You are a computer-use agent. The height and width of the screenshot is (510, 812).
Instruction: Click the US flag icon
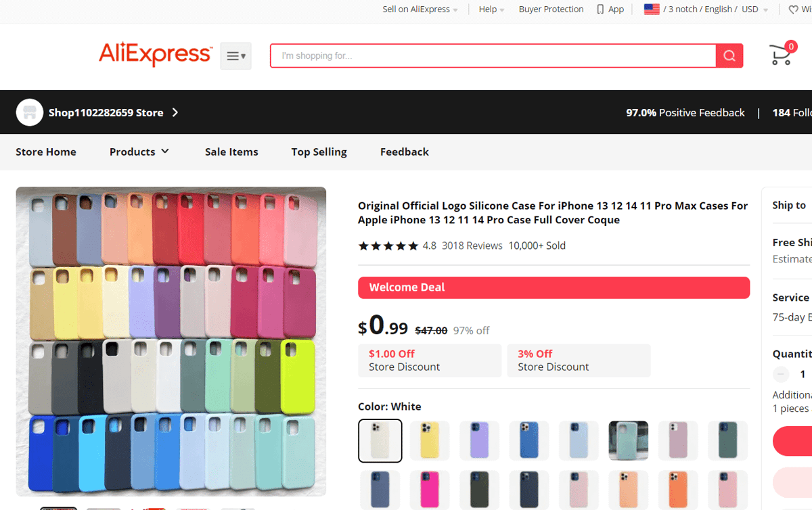(x=652, y=9)
